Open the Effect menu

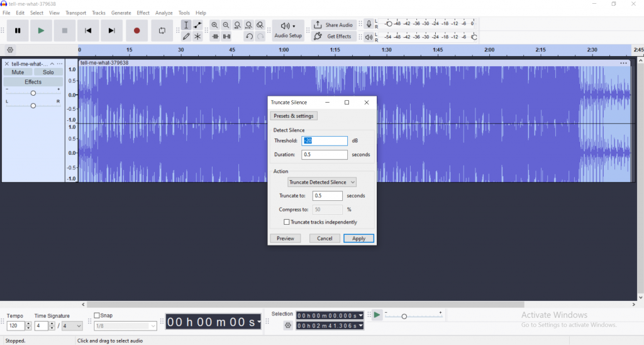[x=143, y=13]
